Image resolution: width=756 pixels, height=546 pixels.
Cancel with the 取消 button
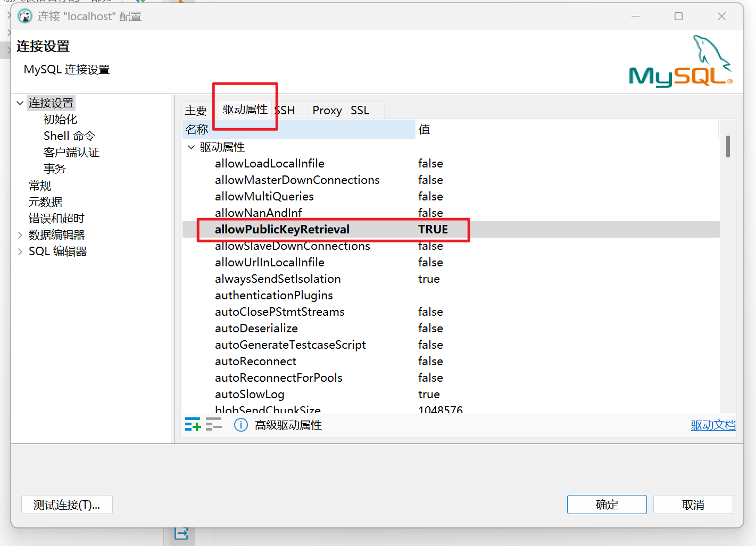[x=693, y=505]
